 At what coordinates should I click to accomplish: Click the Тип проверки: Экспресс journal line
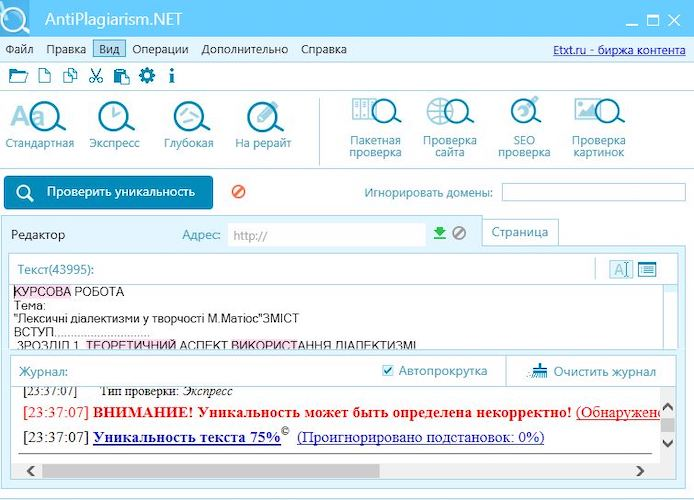click(x=166, y=391)
